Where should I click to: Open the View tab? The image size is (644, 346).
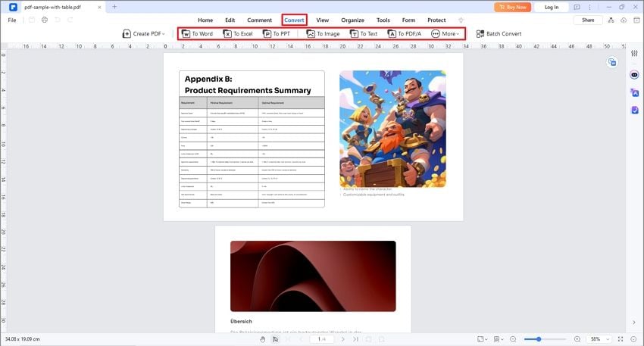323,20
